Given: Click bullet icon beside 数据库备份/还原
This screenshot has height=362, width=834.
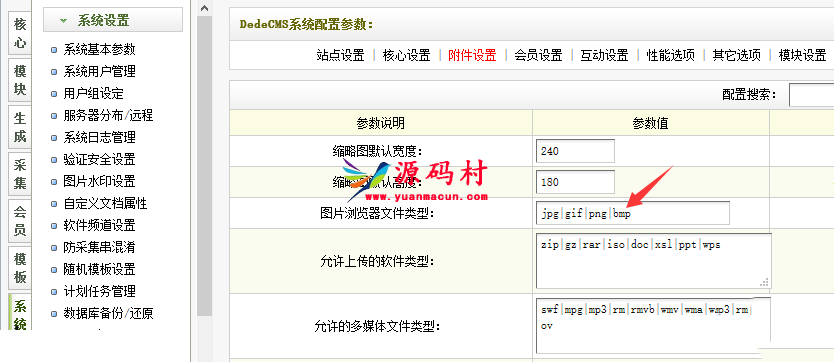Looking at the screenshot, I should click(54, 314).
